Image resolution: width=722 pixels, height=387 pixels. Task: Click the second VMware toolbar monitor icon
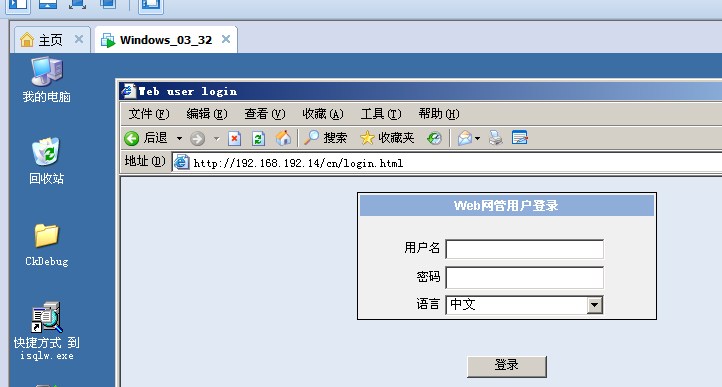(x=48, y=4)
